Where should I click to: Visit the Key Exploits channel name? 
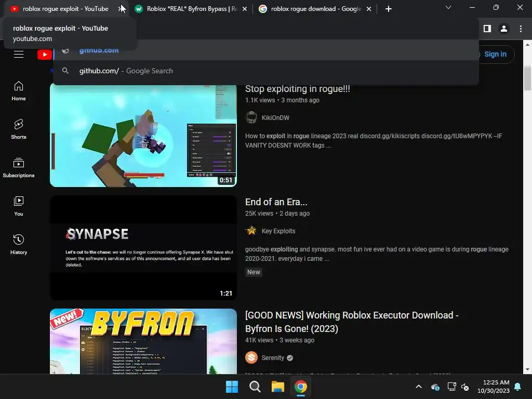pyautogui.click(x=278, y=231)
